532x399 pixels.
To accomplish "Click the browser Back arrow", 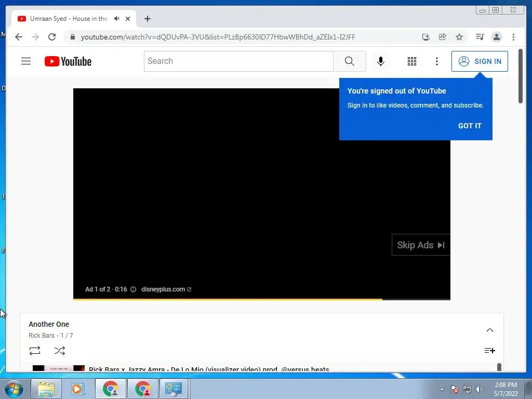I will [x=19, y=37].
